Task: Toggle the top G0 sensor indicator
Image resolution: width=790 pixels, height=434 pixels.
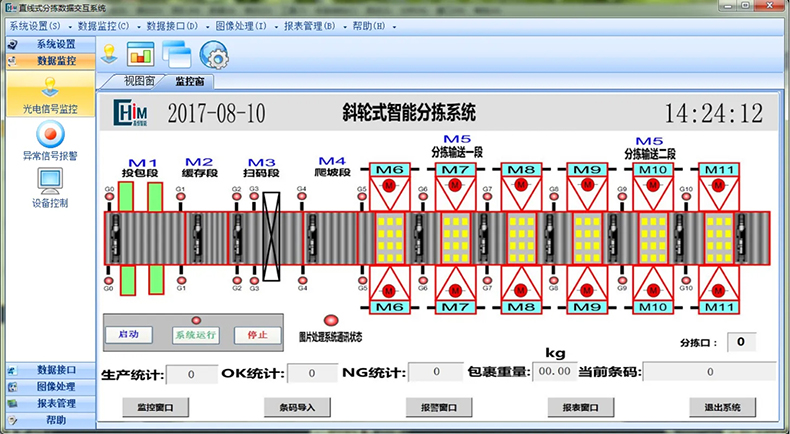Action: point(109,197)
